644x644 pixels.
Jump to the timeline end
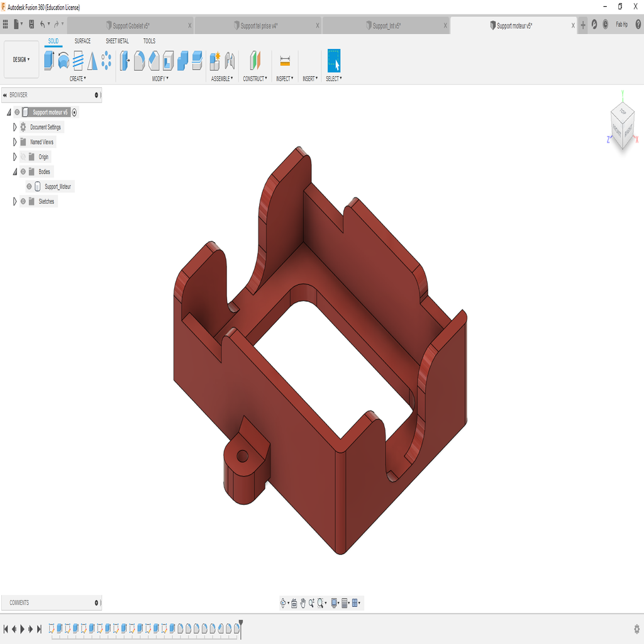coord(39,629)
